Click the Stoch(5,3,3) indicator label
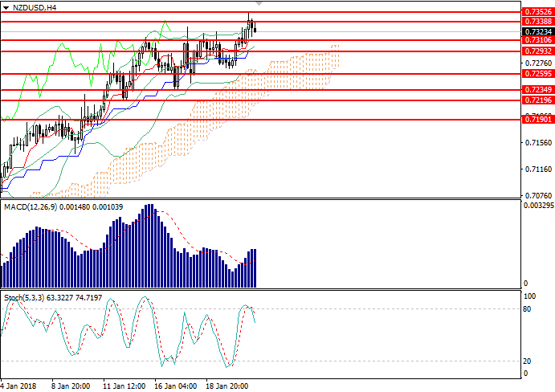Screen dimensions: 555x392 tap(24, 298)
